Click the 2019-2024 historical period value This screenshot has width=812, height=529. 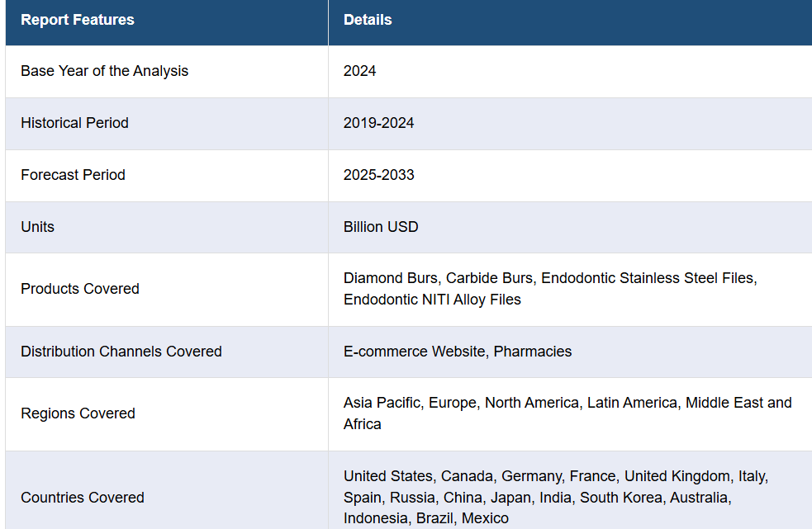click(378, 123)
